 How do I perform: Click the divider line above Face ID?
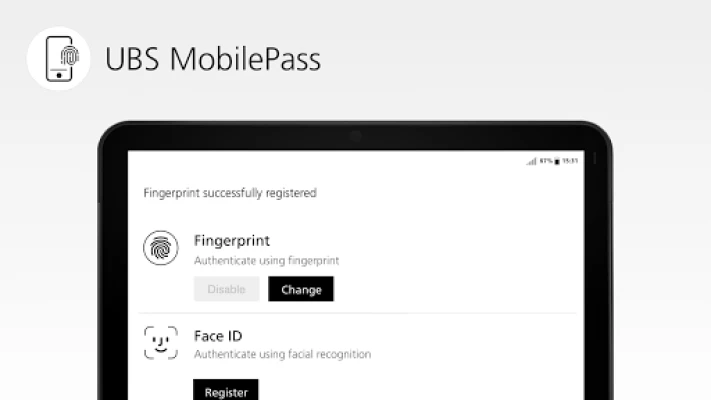click(355, 313)
